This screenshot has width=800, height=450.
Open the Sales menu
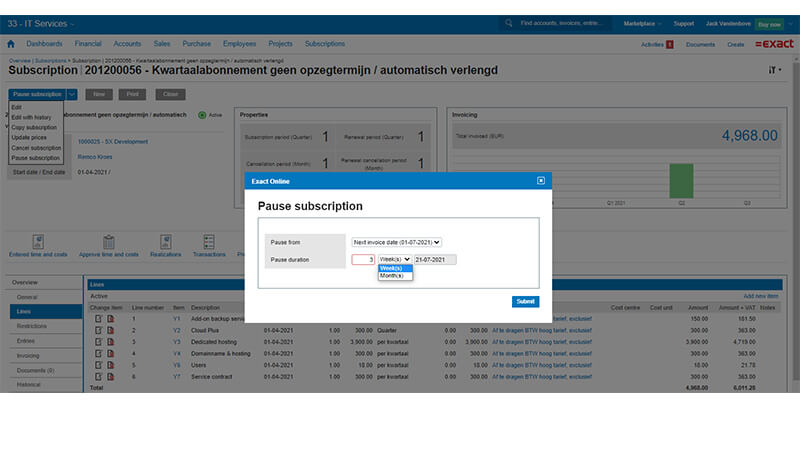(x=162, y=44)
